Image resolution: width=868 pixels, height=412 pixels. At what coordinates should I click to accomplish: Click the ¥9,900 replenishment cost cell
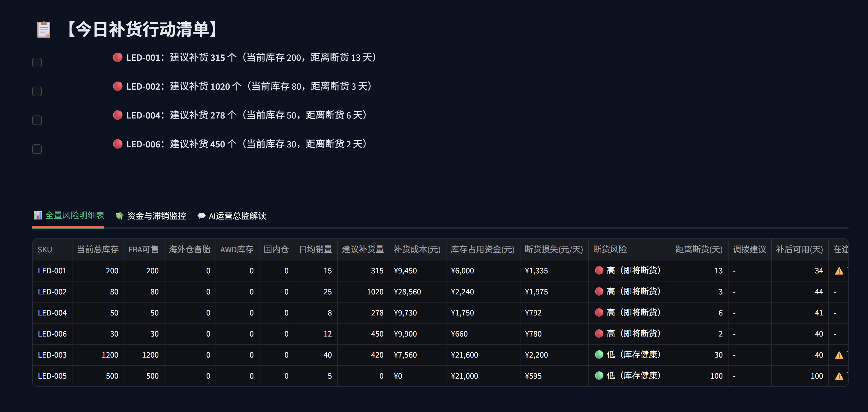tap(418, 334)
